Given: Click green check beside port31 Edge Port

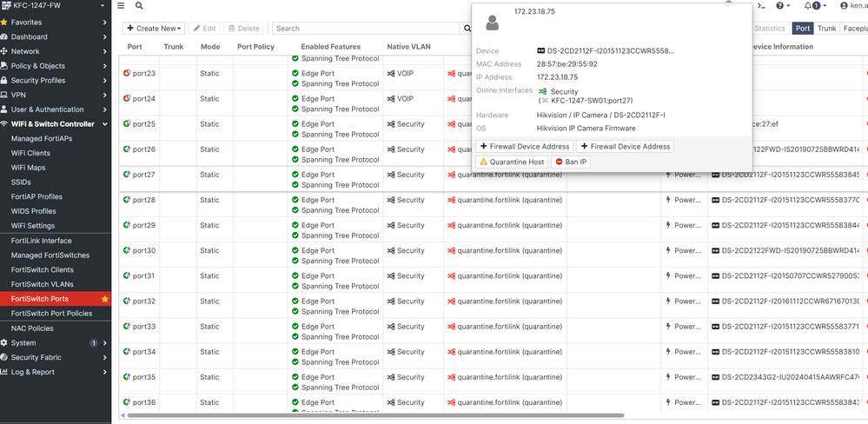Looking at the screenshot, I should click(x=295, y=275).
